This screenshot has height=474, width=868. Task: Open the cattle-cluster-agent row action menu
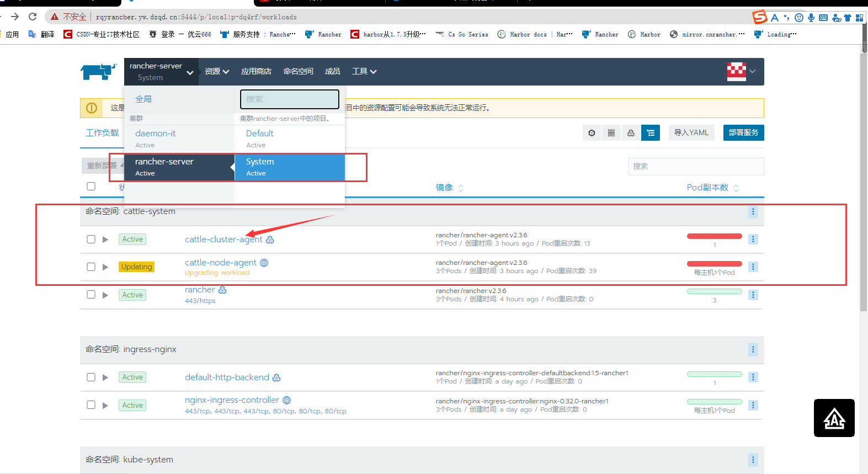tap(753, 239)
